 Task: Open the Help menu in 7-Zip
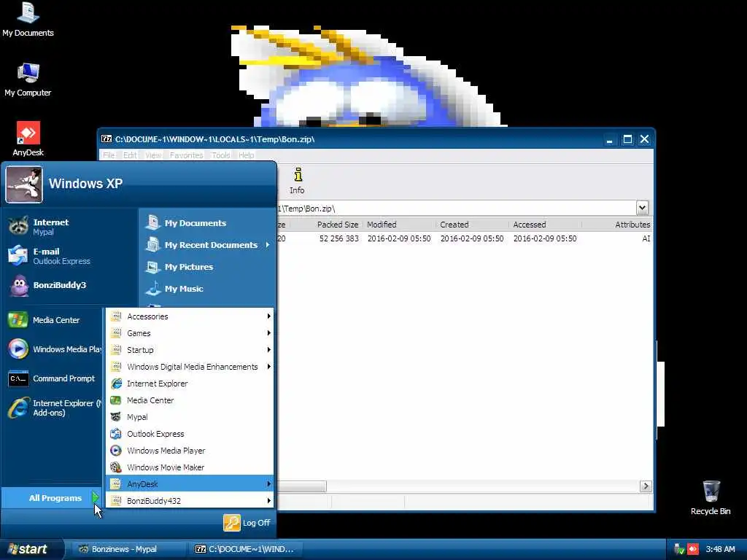[247, 155]
